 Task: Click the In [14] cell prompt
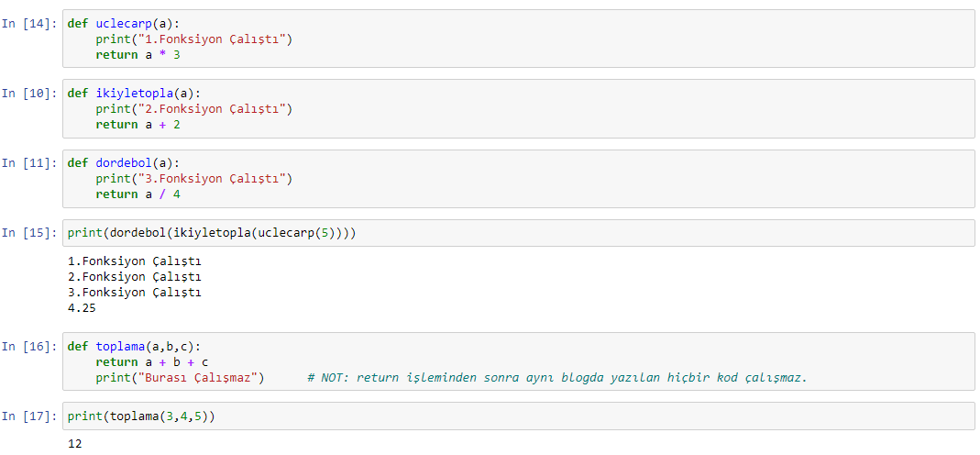29,24
